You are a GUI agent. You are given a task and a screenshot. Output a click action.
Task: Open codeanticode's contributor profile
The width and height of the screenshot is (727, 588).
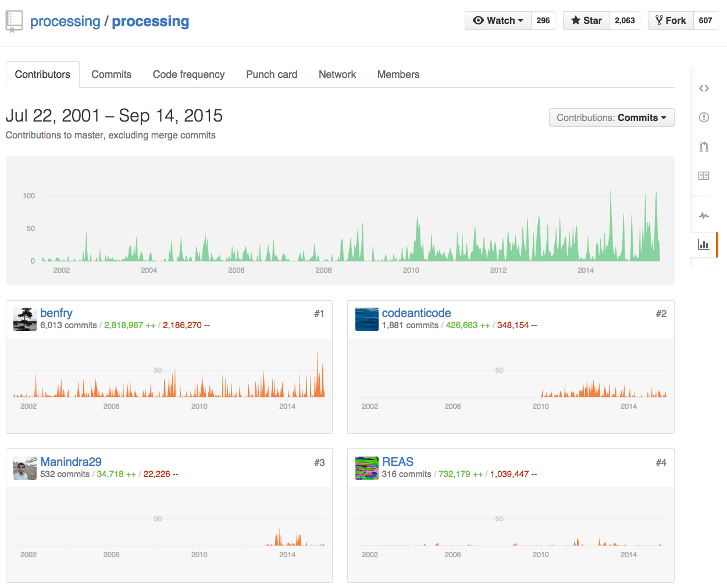(416, 313)
